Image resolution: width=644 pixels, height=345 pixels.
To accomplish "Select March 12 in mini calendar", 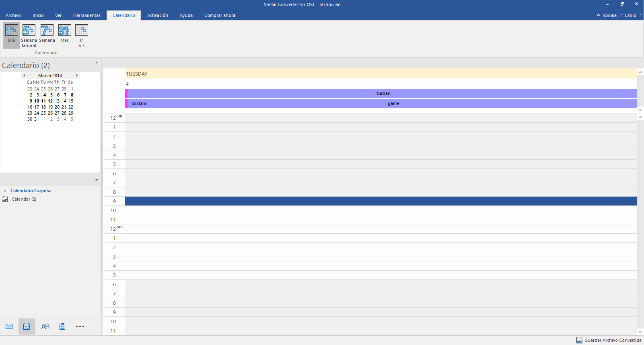I will [x=50, y=101].
